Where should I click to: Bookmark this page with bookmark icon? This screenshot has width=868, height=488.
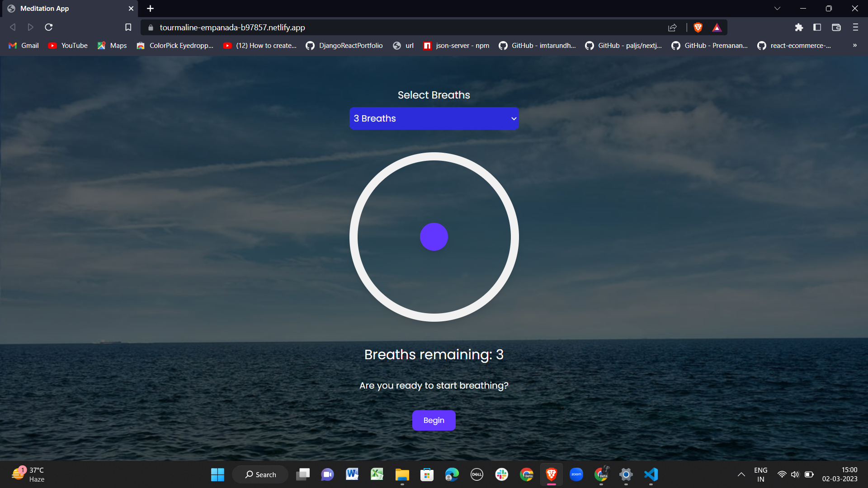coord(128,28)
